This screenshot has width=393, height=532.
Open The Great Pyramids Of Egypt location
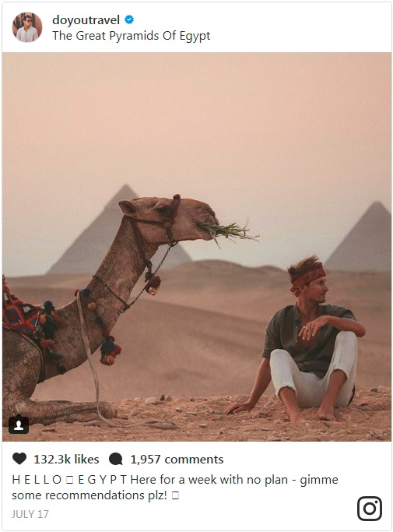click(x=132, y=36)
